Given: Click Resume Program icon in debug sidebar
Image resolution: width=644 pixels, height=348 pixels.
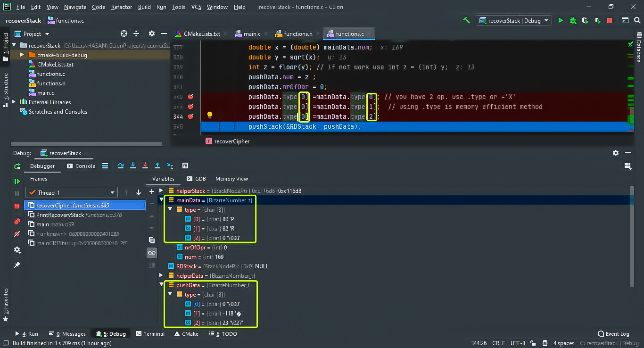Looking at the screenshot, I should click(17, 181).
